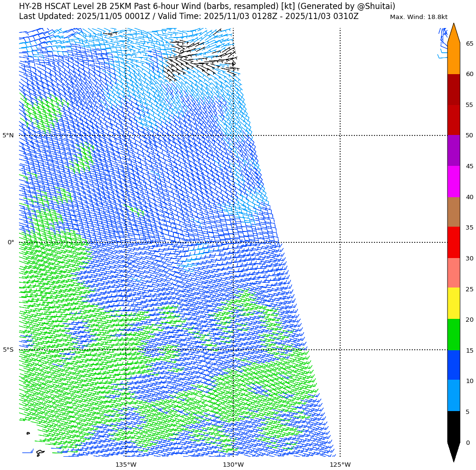Click the 135°W longitude label
476x470 pixels.
pyautogui.click(x=126, y=464)
